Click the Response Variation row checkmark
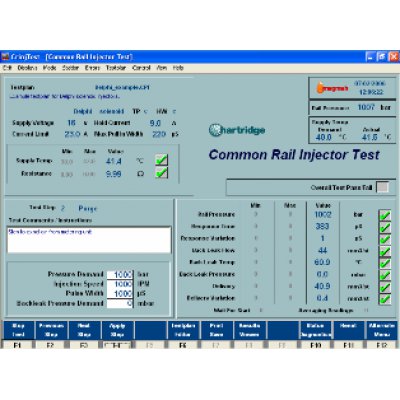The image size is (400, 400). coord(385,239)
